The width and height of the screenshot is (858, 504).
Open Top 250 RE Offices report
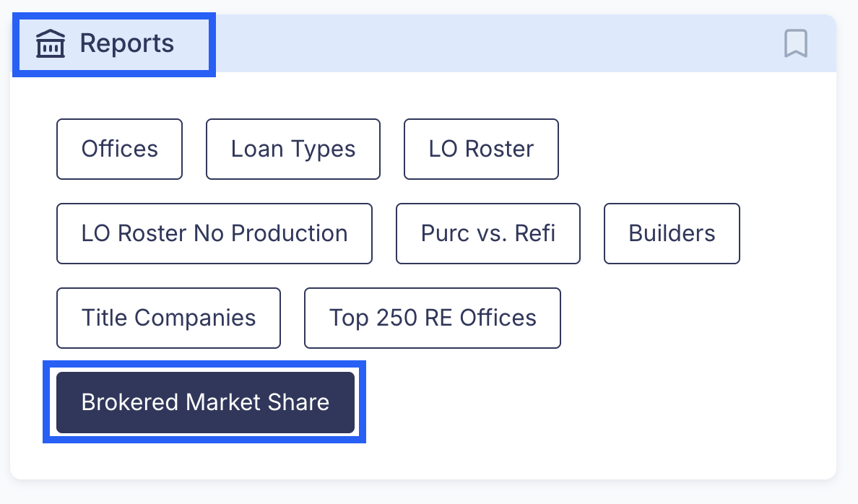pyautogui.click(x=433, y=318)
